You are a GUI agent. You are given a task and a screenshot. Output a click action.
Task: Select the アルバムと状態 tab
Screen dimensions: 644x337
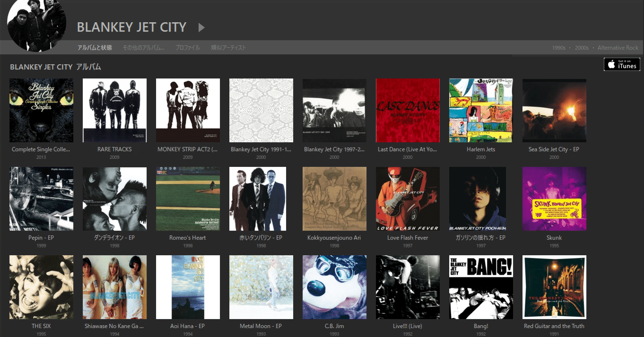(95, 48)
